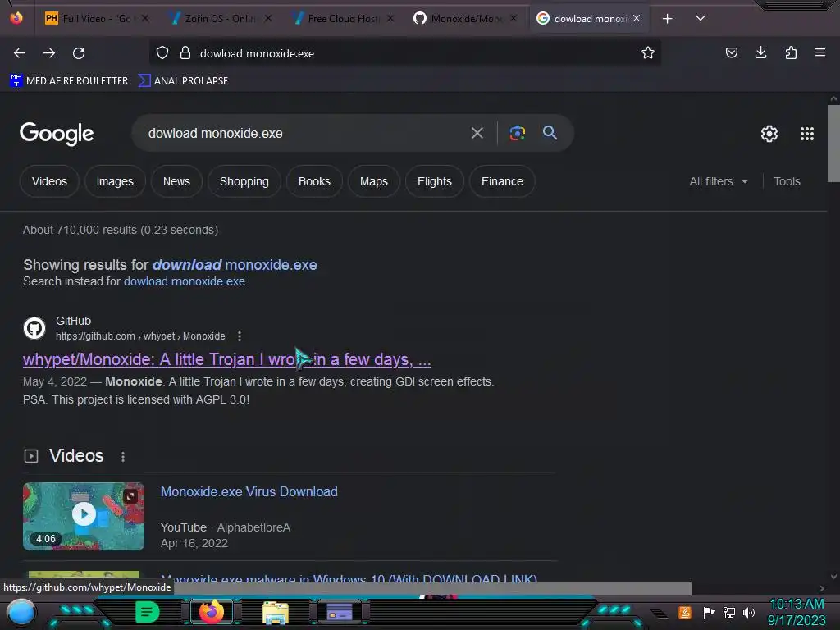Open the GitHub result's three-dot menu
The image size is (840, 630).
[x=240, y=336]
